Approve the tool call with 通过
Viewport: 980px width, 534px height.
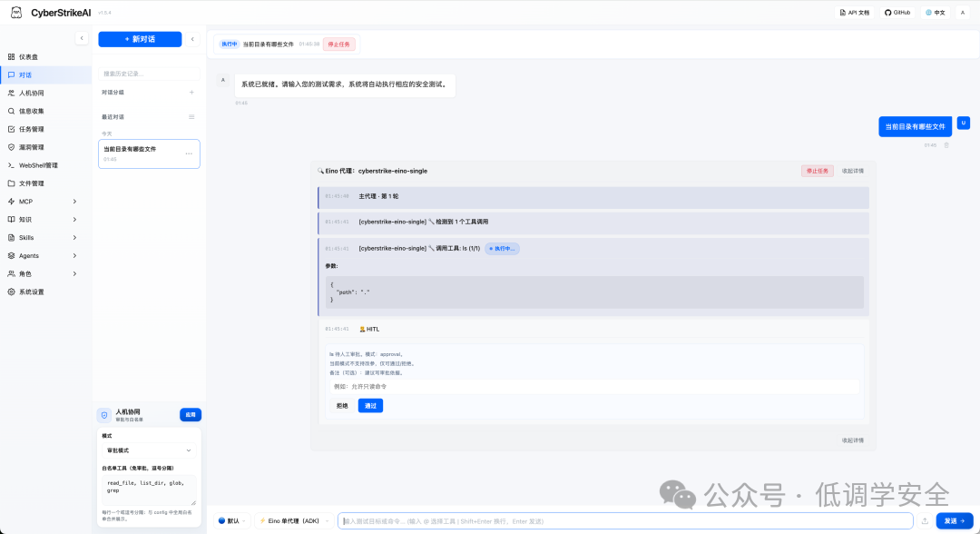(370, 406)
